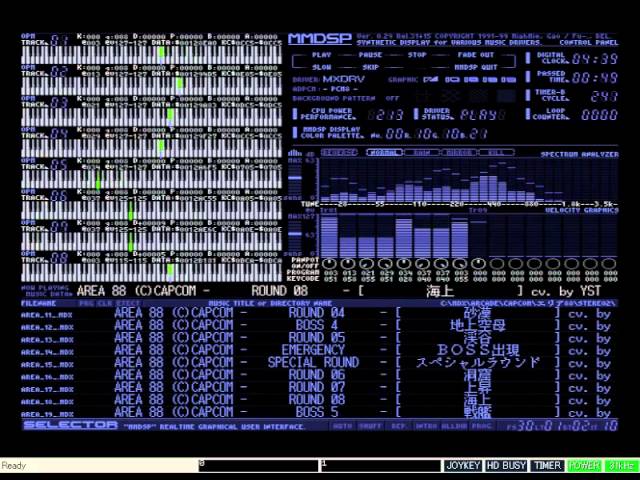Click the MXDRV driver name
Viewport: 640px width, 480px height.
[x=344, y=79]
